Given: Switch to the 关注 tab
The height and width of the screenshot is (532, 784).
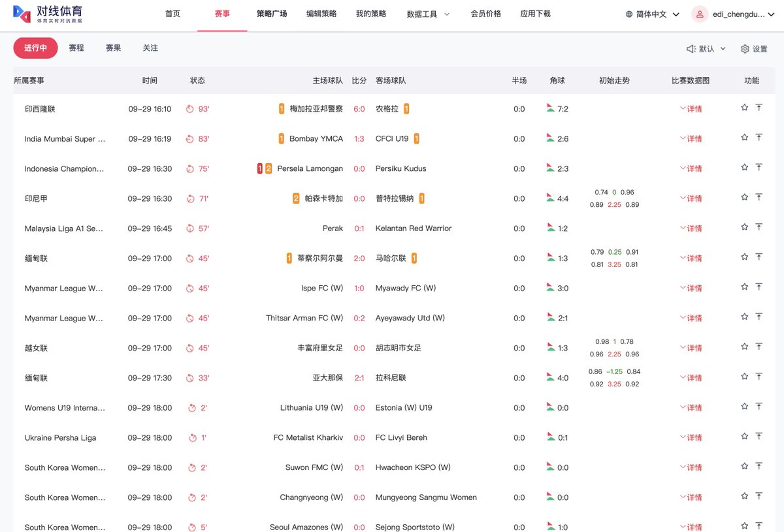Looking at the screenshot, I should (x=150, y=48).
